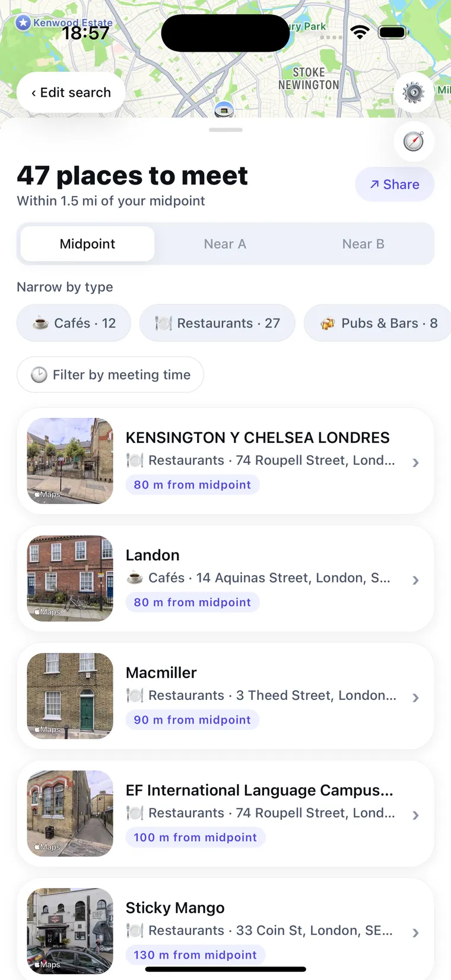The width and height of the screenshot is (451, 980).
Task: Tap the Macmiller place name
Action: pyautogui.click(x=161, y=673)
